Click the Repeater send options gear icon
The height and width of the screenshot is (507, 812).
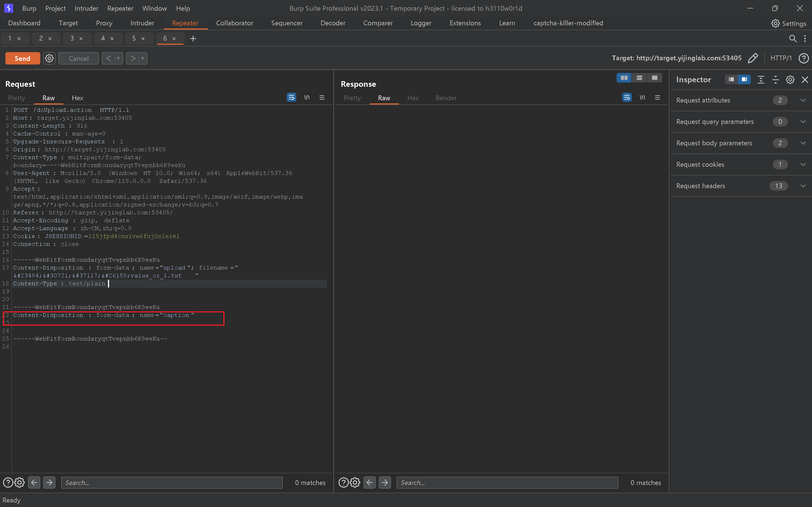49,58
